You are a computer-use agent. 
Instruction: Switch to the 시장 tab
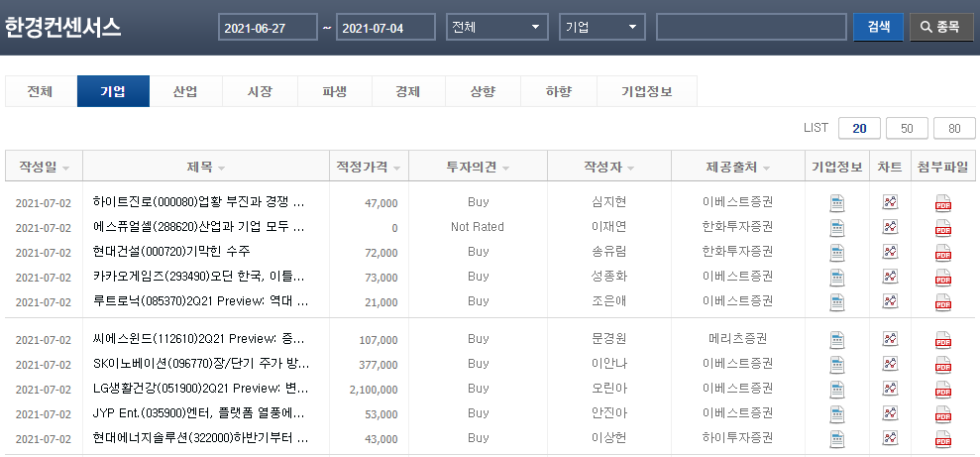(x=260, y=91)
